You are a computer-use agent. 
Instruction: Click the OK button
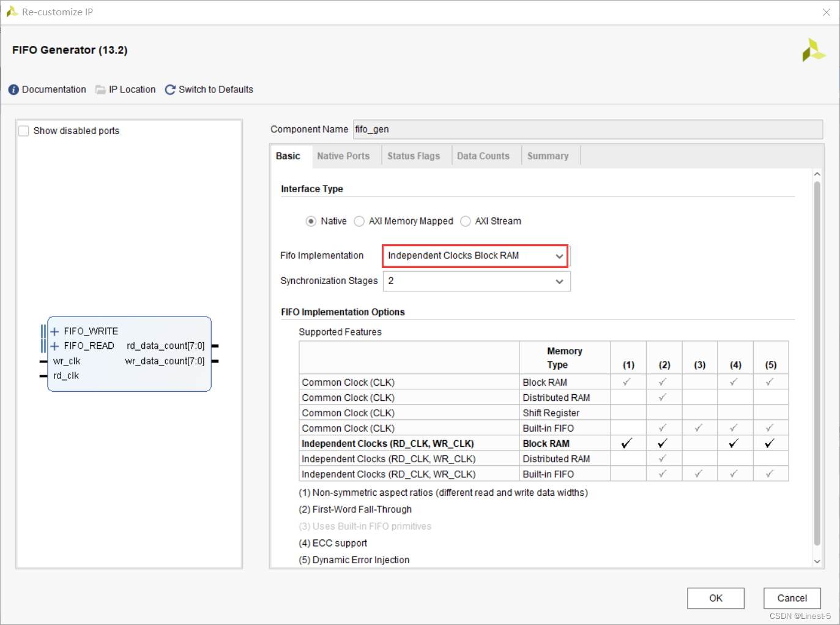click(716, 598)
